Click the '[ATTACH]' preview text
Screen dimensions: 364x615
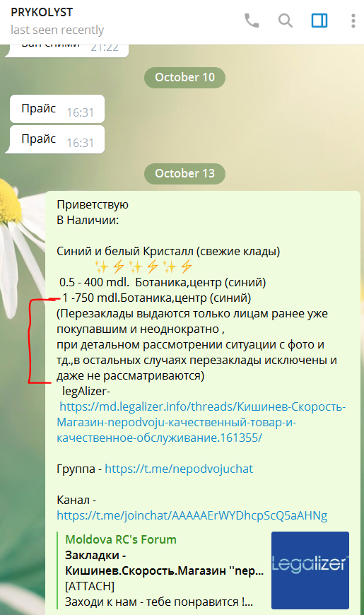click(x=90, y=586)
